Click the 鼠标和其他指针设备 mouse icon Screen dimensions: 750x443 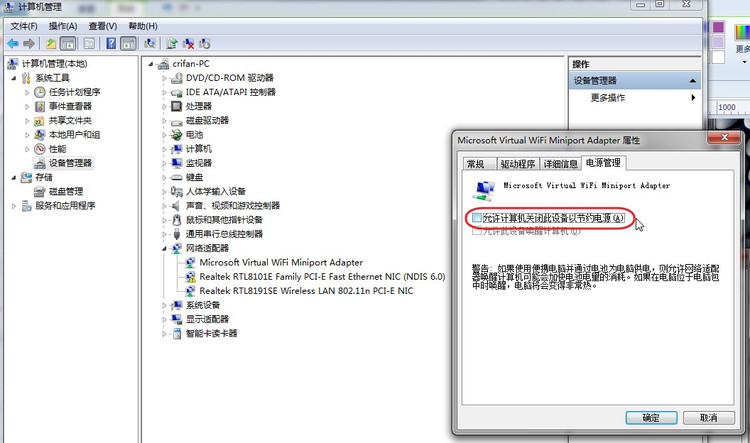[x=176, y=220]
